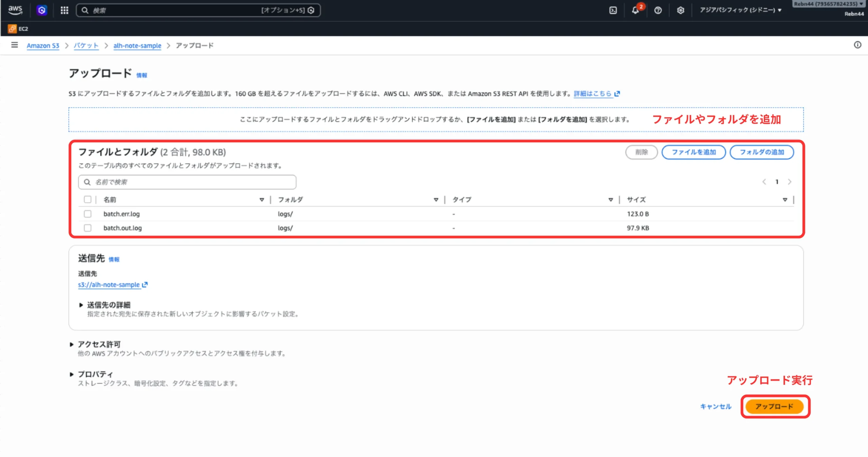Open the services grid menu icon
This screenshot has height=457, width=868.
pyautogui.click(x=64, y=10)
